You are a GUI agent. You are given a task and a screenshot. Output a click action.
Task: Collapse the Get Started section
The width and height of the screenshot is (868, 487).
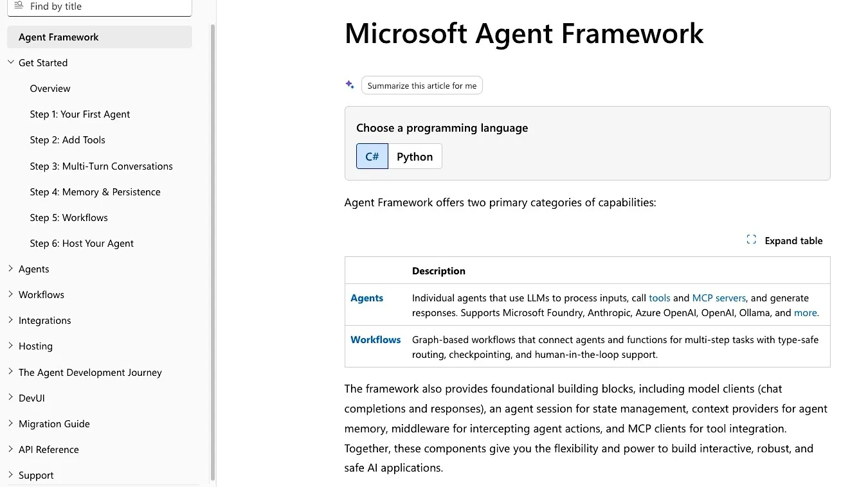click(x=11, y=62)
